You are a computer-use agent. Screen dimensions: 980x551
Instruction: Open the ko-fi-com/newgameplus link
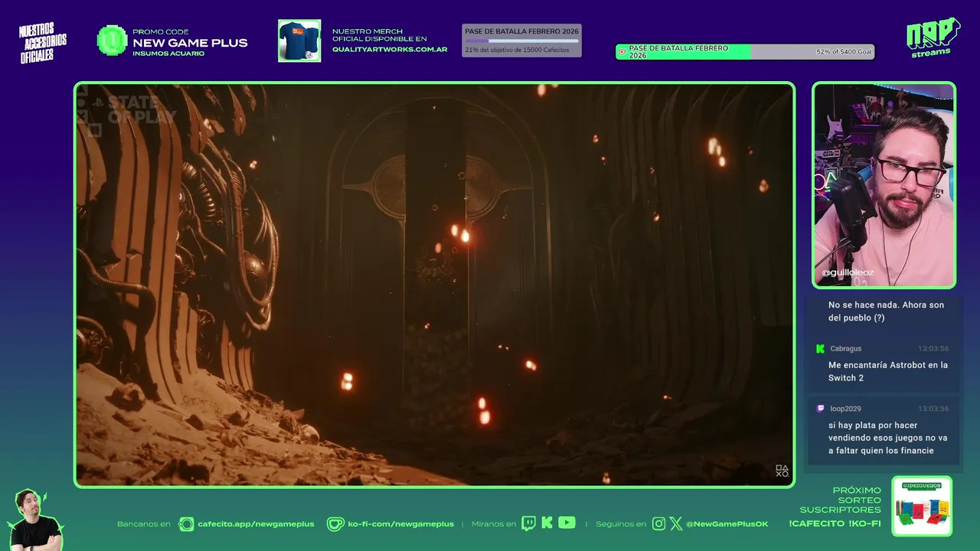400,524
